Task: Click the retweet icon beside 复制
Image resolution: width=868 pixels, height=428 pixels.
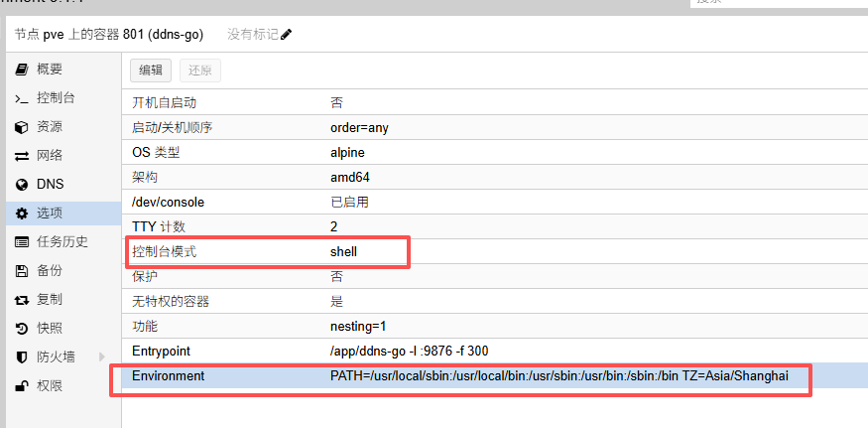Action: [21, 300]
